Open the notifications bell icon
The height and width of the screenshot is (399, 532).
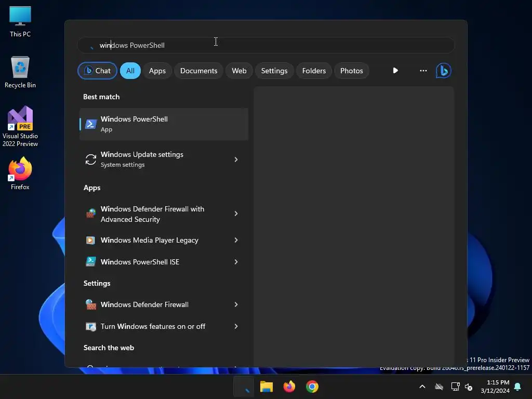518,387
